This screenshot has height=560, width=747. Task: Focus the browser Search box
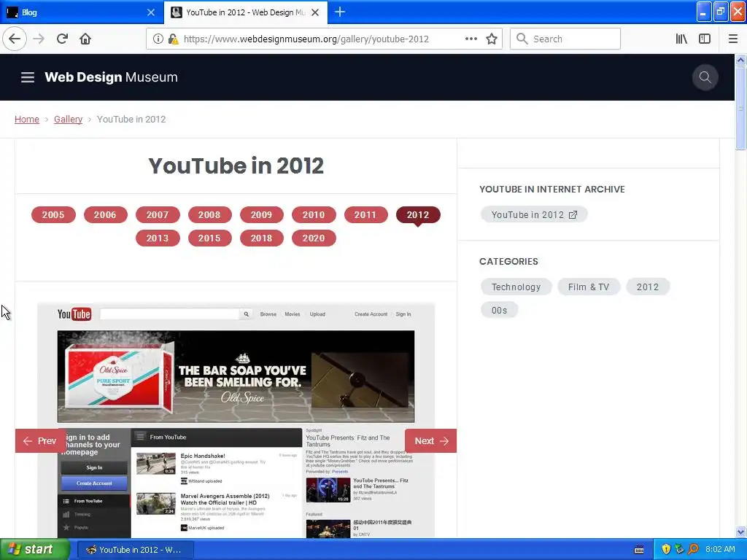click(x=565, y=39)
